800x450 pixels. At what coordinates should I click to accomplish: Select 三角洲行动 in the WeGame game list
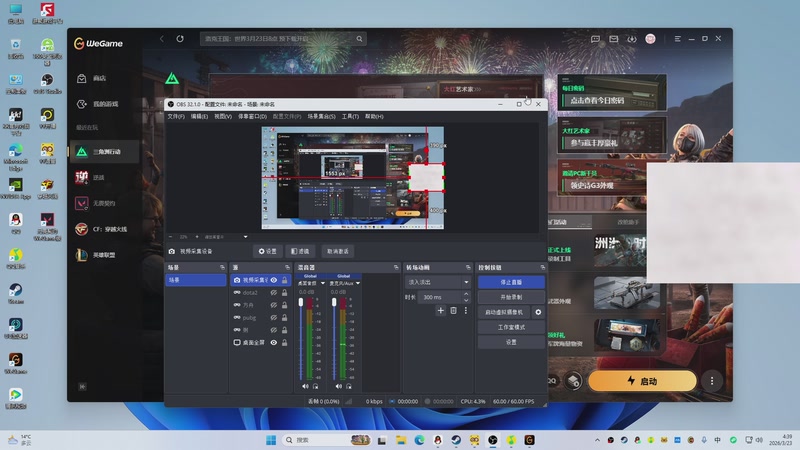[x=104, y=152]
